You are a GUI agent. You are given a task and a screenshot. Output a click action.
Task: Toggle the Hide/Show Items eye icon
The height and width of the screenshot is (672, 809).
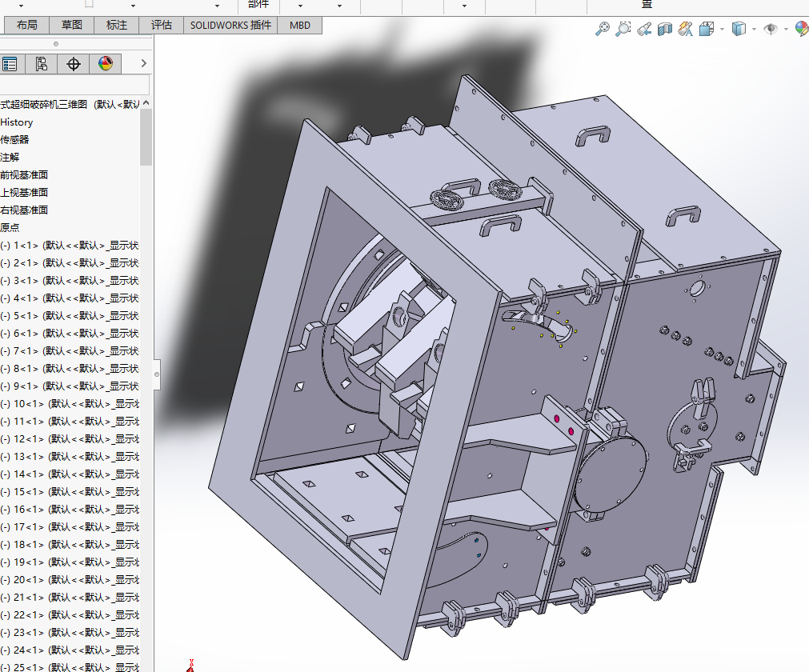point(771,29)
